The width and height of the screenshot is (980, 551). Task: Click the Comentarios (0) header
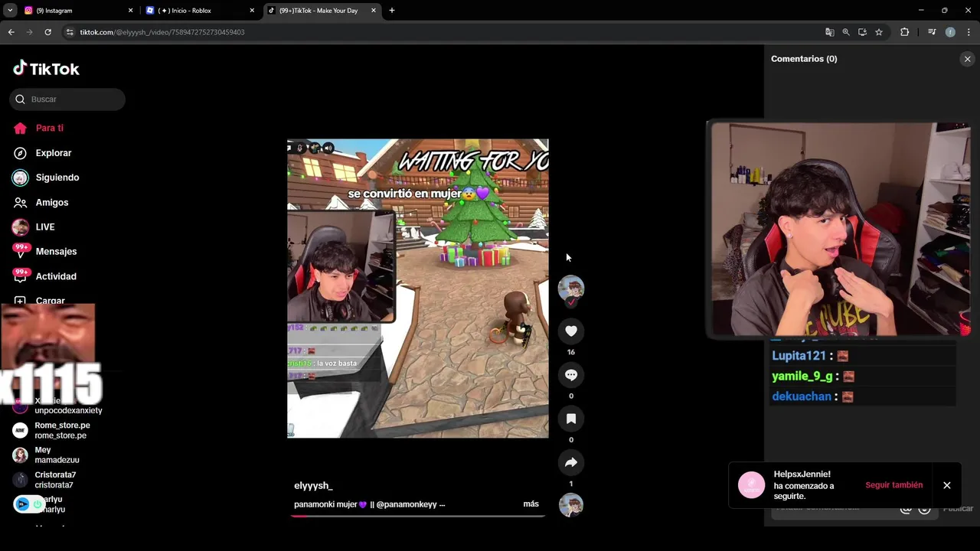804,59
